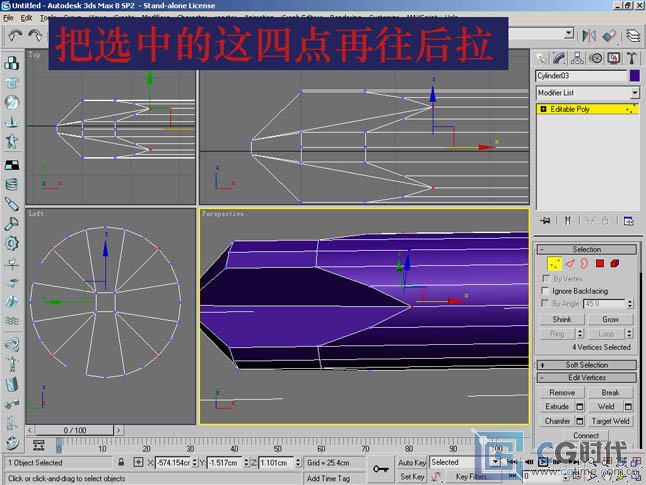646x485 pixels.
Task: Open the Layer Manager icon
Action: (633, 36)
